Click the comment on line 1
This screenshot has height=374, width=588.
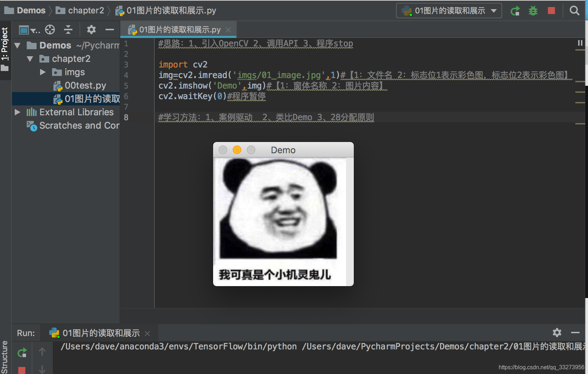(256, 44)
